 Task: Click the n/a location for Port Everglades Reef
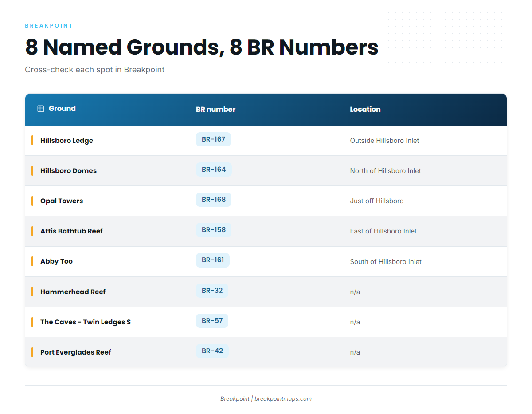(355, 352)
